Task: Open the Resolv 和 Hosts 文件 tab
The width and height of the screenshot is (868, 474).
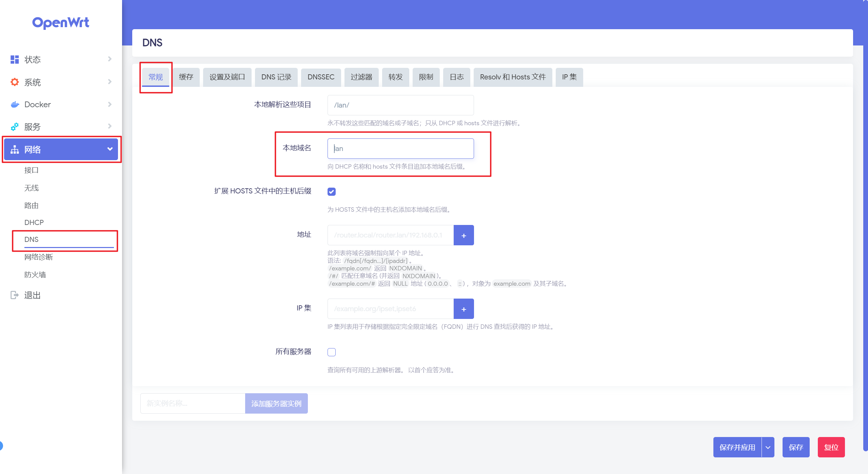Action: tap(513, 77)
